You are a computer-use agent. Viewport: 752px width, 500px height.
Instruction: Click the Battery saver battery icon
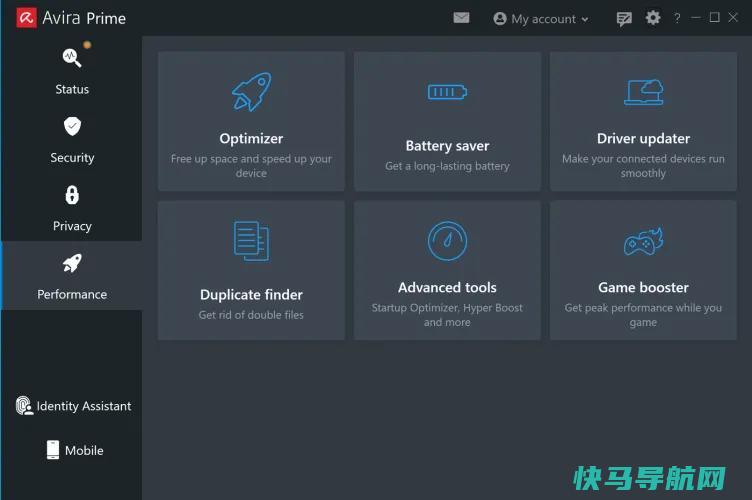click(x=447, y=92)
